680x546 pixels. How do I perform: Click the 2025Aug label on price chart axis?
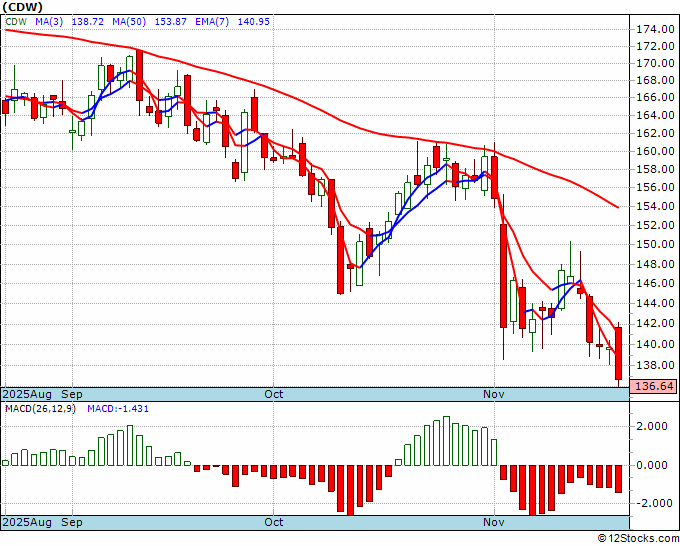click(27, 394)
